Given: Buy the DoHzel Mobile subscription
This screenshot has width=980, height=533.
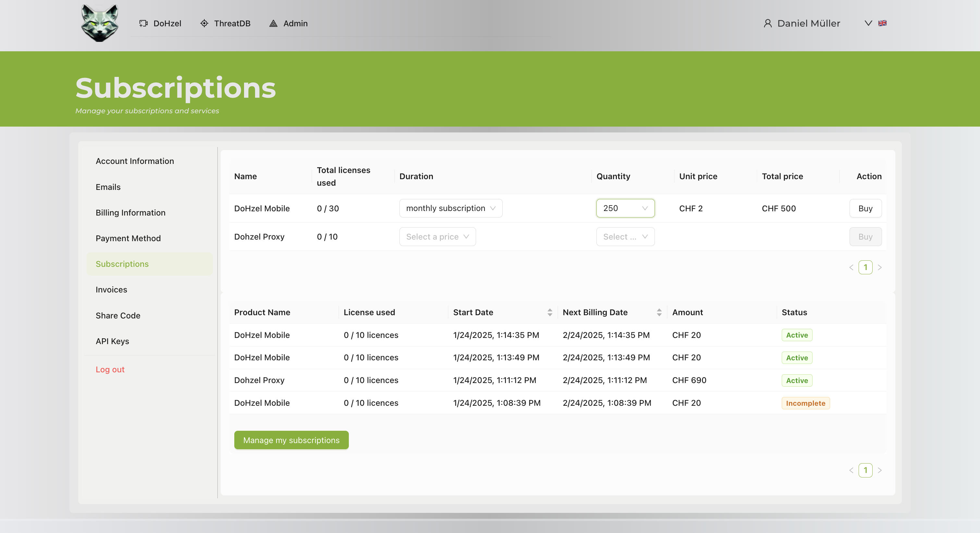Looking at the screenshot, I should point(865,208).
